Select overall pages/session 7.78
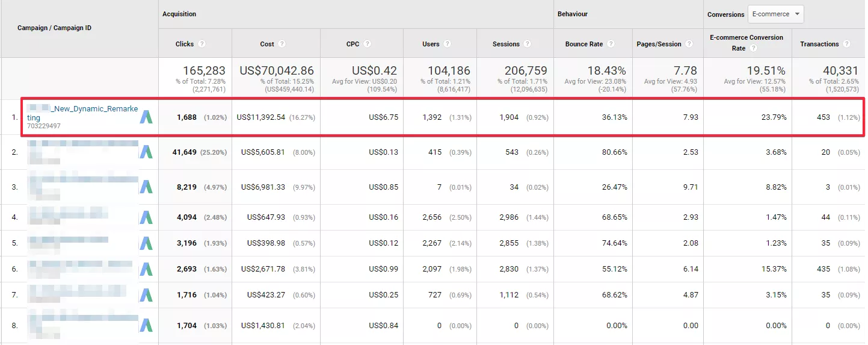This screenshot has height=345, width=868. click(x=686, y=70)
